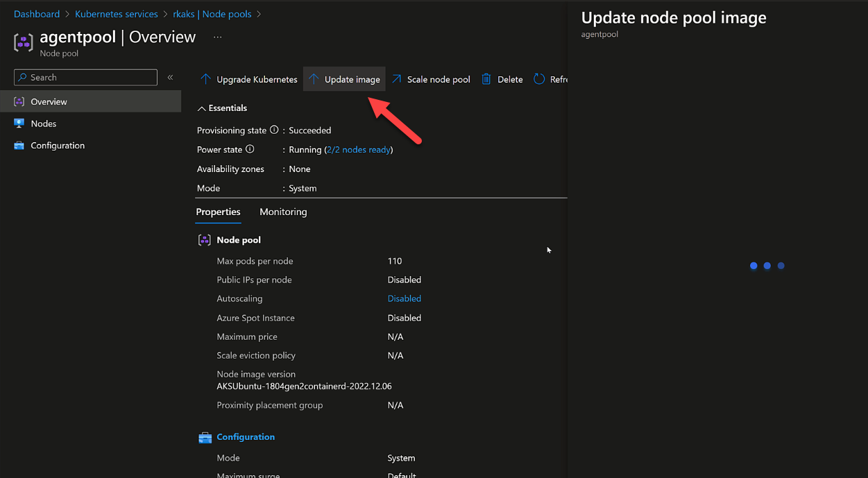Click the Autoscaling Disabled link
The width and height of the screenshot is (868, 478).
click(404, 298)
